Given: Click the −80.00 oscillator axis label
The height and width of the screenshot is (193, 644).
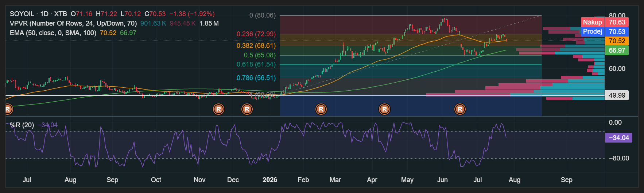Looking at the screenshot, I should pyautogui.click(x=618, y=158).
